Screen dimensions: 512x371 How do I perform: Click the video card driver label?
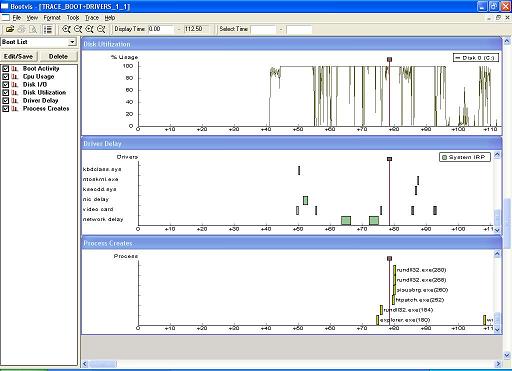[98, 209]
